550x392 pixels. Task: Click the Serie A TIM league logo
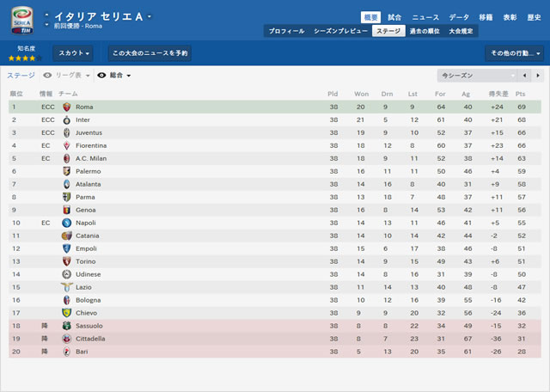coord(22,20)
